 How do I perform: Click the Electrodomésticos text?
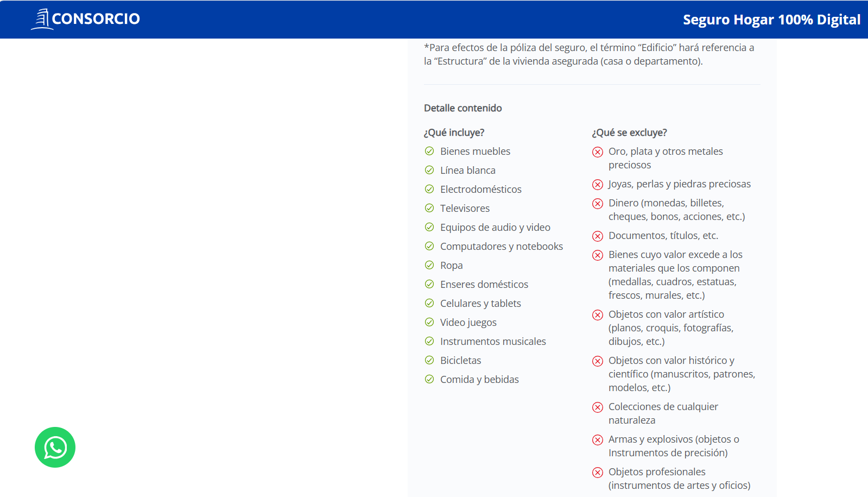coord(481,189)
